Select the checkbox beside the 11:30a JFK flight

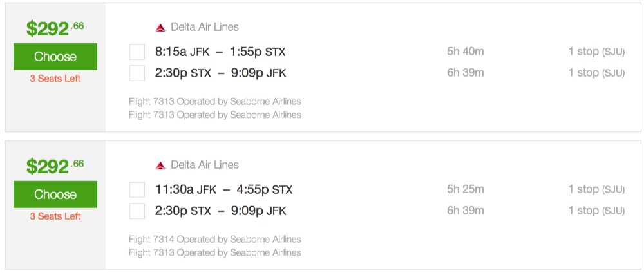[x=137, y=189]
